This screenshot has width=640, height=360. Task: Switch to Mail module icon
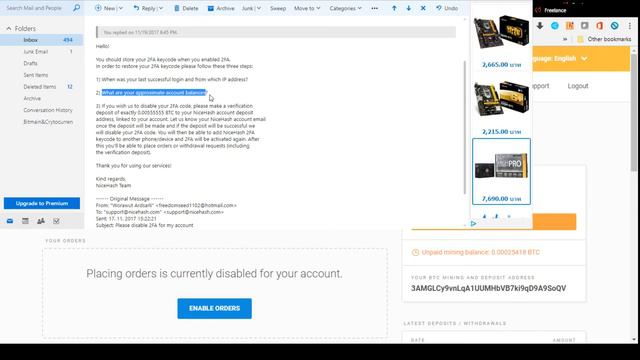[x=10, y=221]
